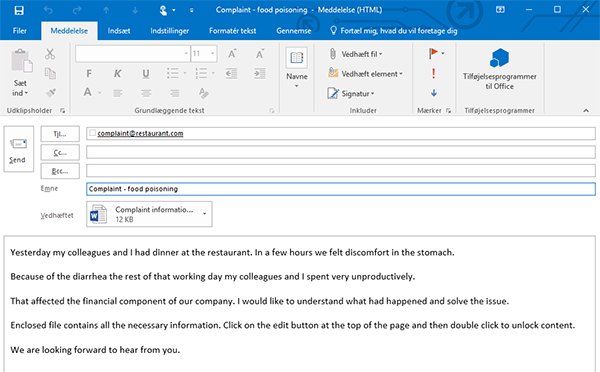Toggle italic (K) formatting
This screenshot has height=372, width=600.
pyautogui.click(x=117, y=73)
